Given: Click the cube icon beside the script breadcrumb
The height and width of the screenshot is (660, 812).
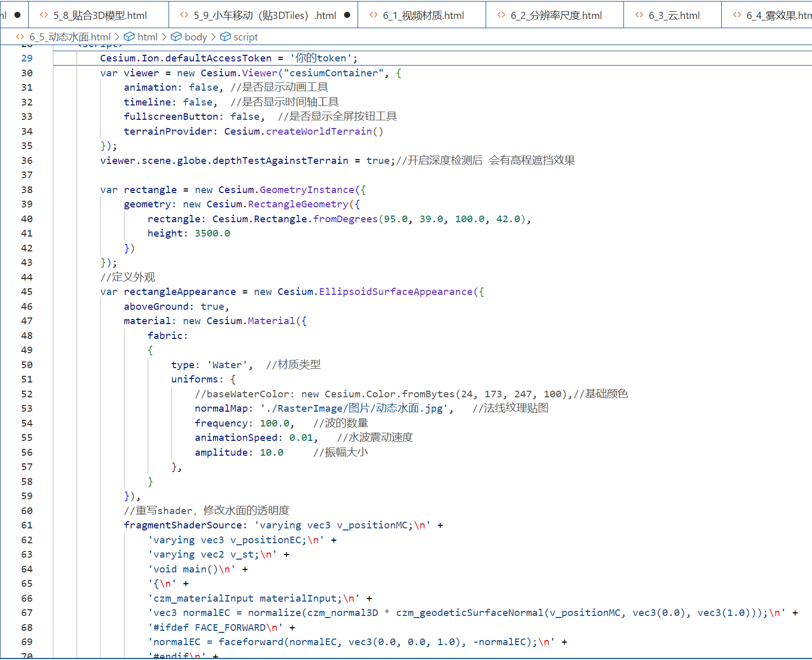Looking at the screenshot, I should [x=225, y=37].
